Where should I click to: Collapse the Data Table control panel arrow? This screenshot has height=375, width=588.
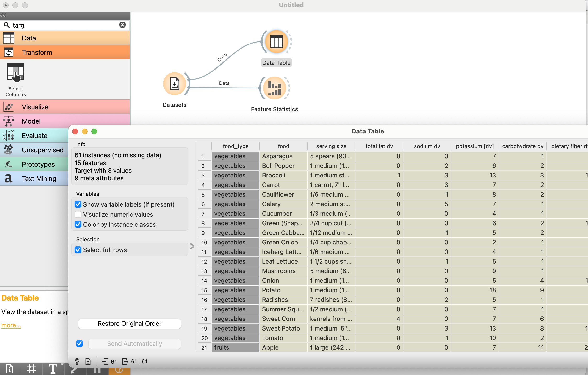click(192, 246)
